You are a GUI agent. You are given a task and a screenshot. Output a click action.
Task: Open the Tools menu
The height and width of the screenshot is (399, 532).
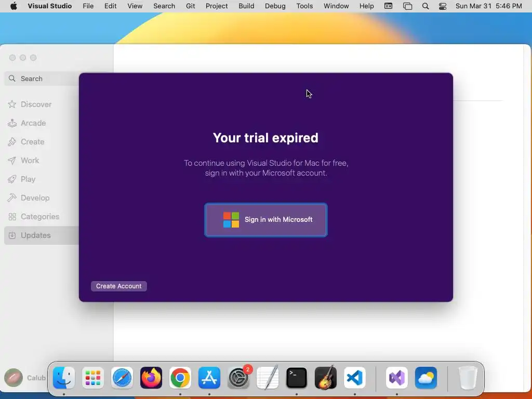(x=304, y=6)
